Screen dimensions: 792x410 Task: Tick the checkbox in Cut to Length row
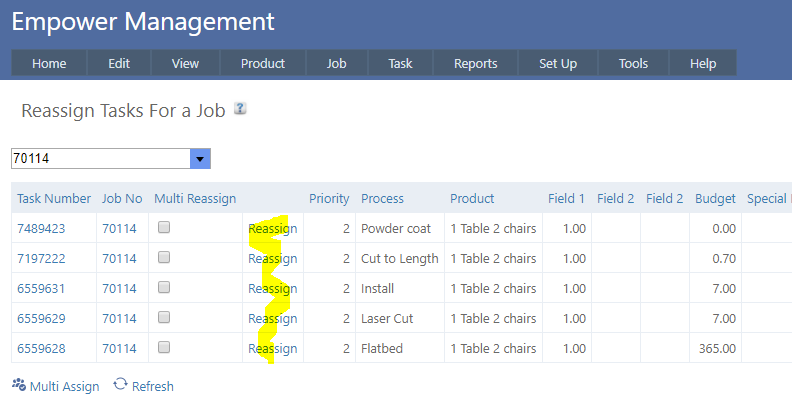(x=164, y=258)
